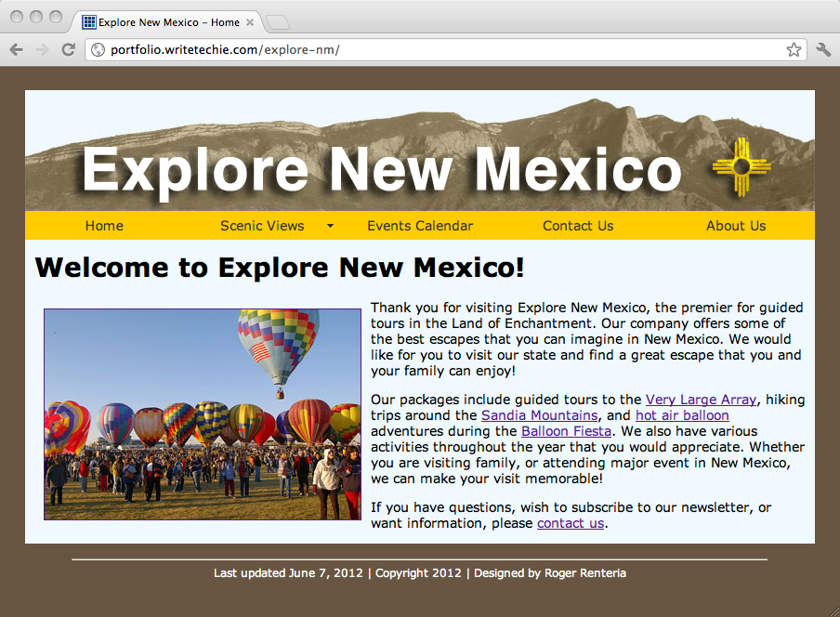Reload the current page
840x617 pixels.
[68, 49]
